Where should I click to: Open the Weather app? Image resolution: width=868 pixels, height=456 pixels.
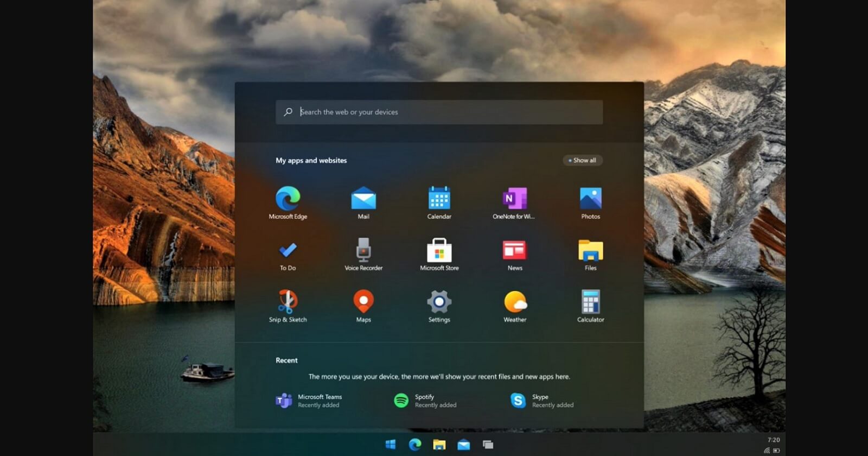(x=514, y=306)
